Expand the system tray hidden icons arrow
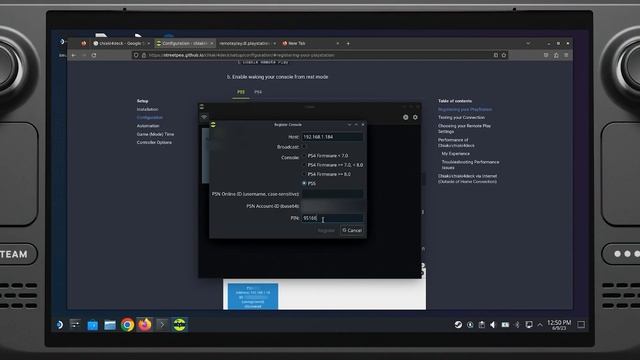The width and height of the screenshot is (640, 360). [540, 325]
